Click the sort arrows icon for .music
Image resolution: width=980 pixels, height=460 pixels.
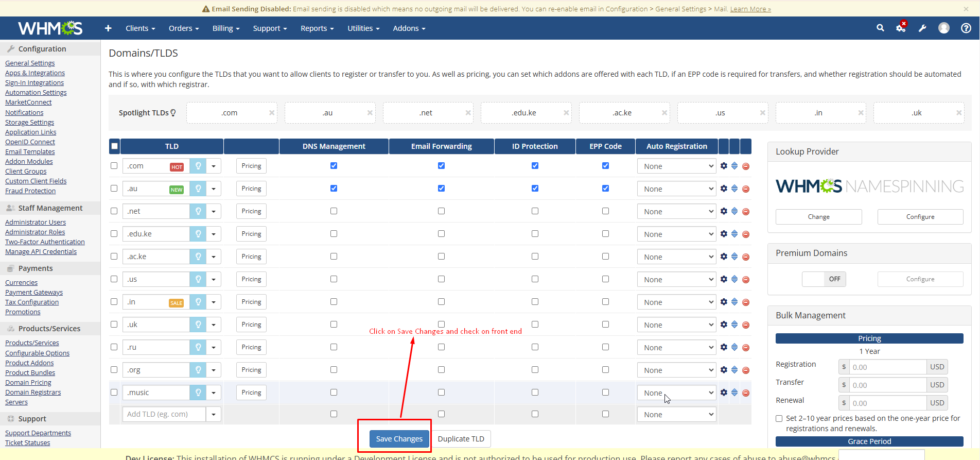[x=734, y=393]
